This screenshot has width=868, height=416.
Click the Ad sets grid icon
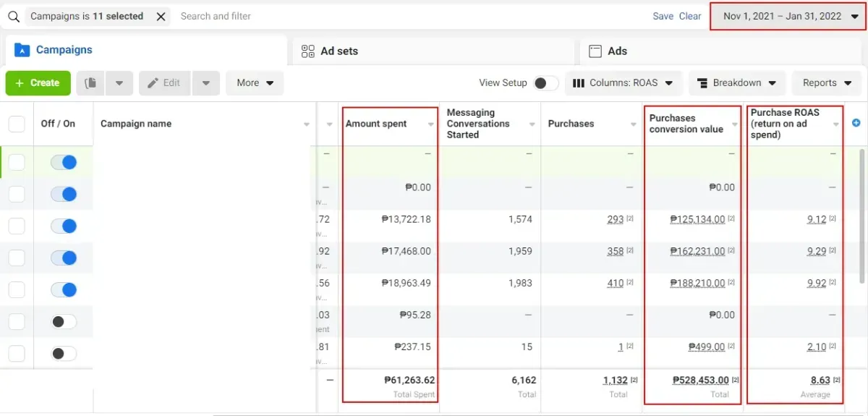point(307,51)
